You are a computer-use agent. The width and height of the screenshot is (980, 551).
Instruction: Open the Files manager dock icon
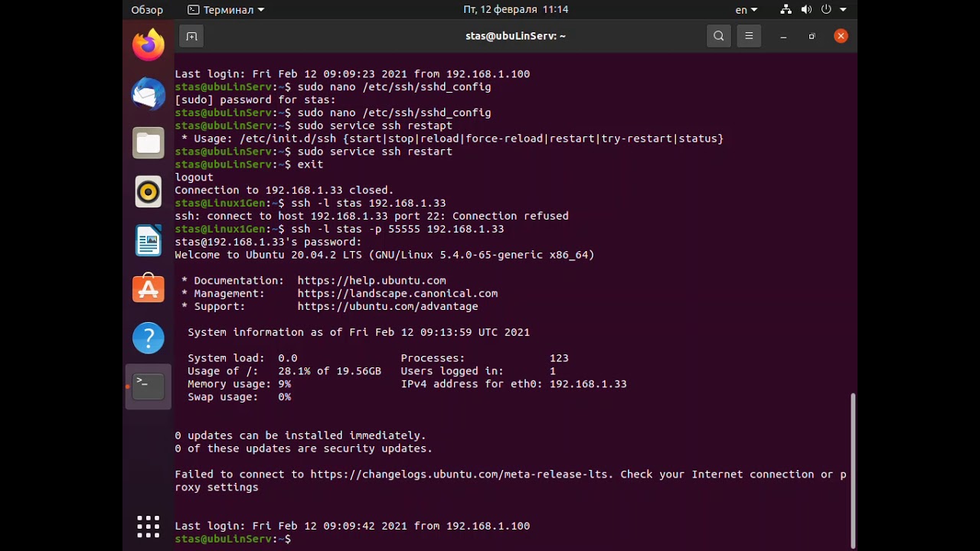pyautogui.click(x=149, y=143)
